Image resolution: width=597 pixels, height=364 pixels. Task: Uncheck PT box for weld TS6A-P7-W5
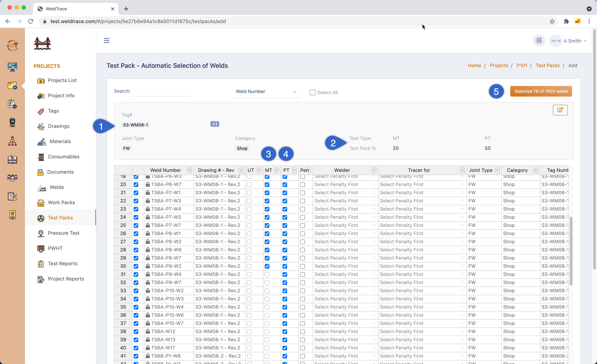click(285, 217)
